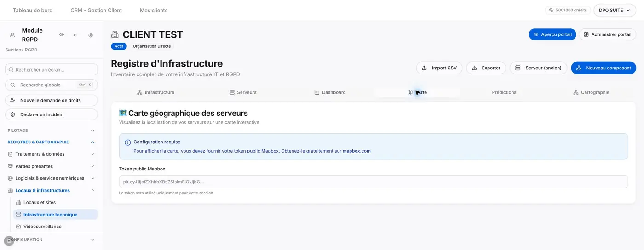Create a Nouveau composant

604,68
